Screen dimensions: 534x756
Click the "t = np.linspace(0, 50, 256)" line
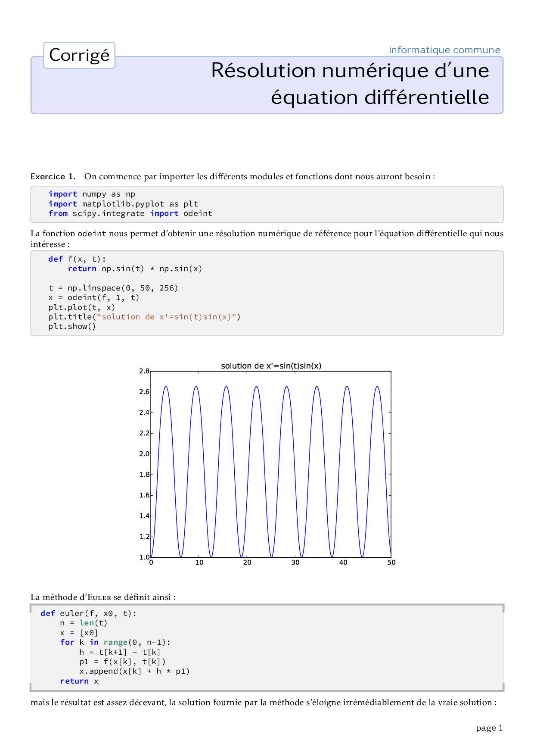tap(113, 288)
